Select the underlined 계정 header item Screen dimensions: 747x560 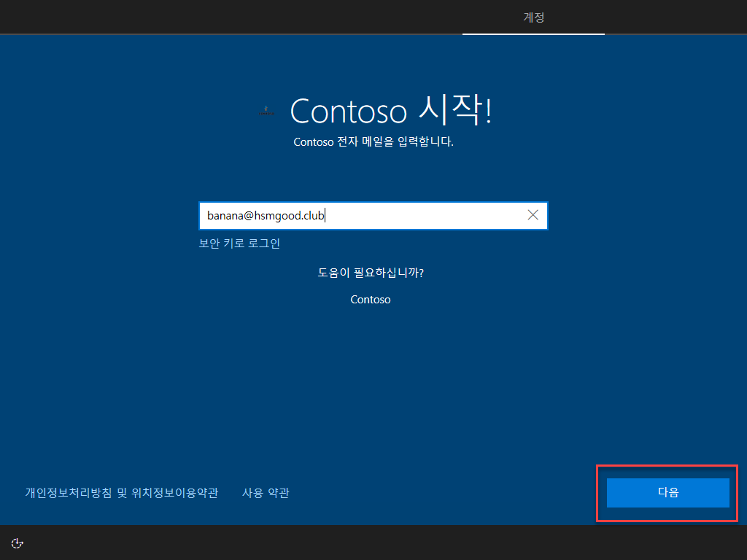(533, 17)
